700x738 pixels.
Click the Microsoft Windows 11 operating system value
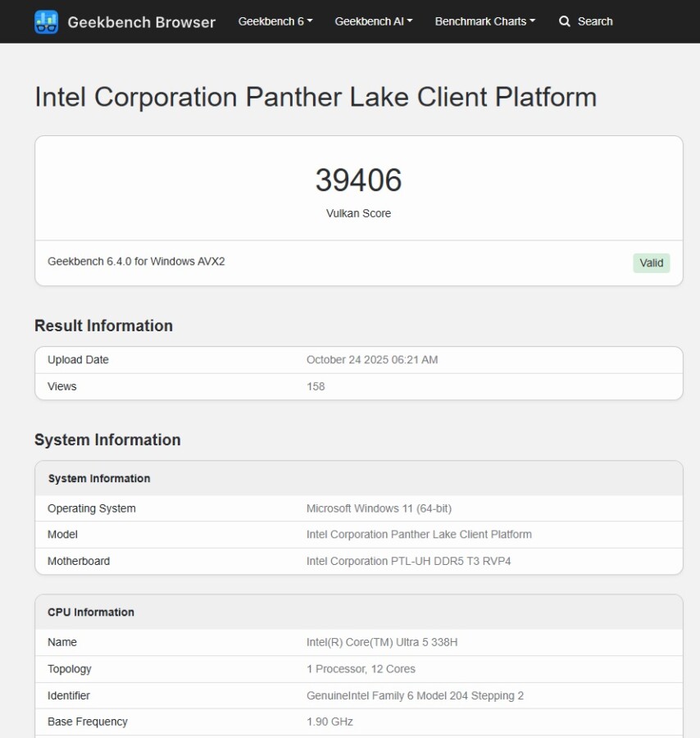[379, 508]
